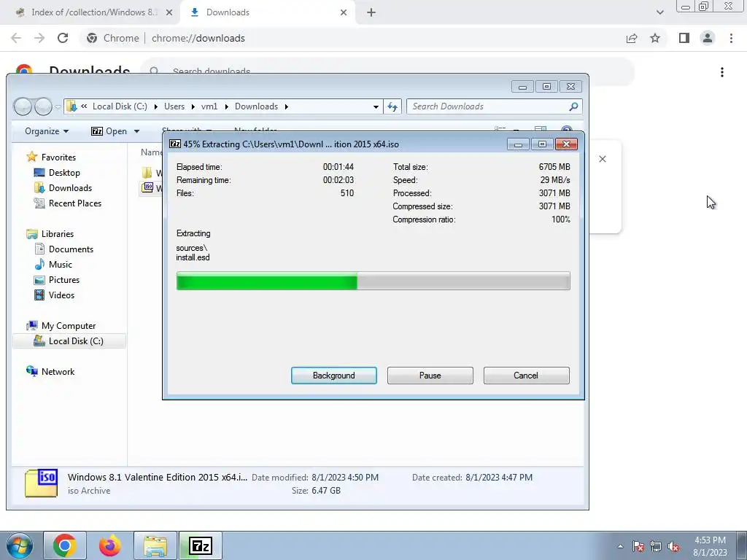Open Chrome profile menu
The width and height of the screenshot is (747, 560).
coord(708,38)
